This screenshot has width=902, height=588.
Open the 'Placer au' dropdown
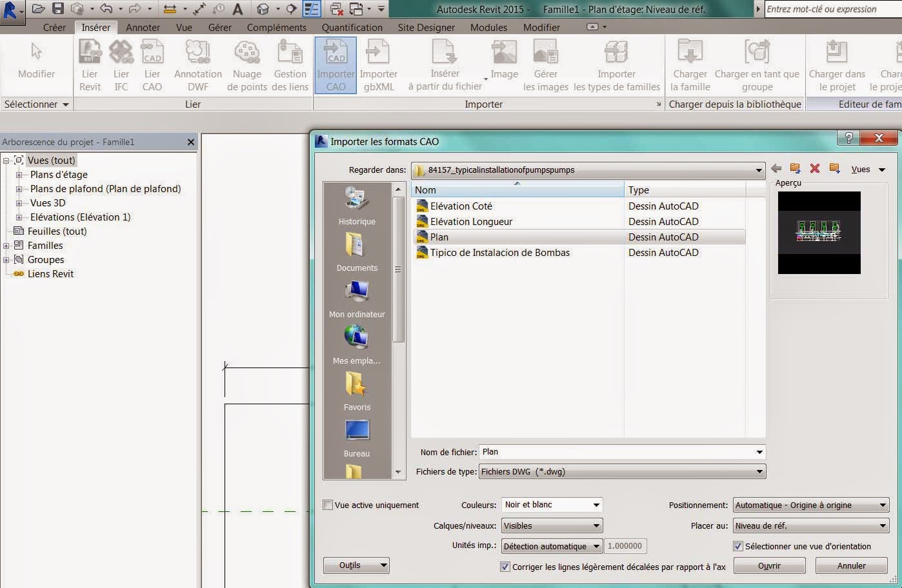point(811,525)
